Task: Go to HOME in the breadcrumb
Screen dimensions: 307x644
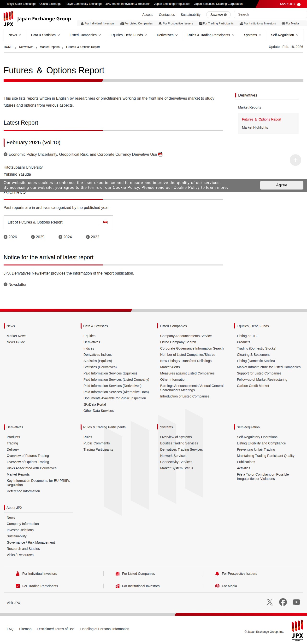Action: click(x=8, y=47)
